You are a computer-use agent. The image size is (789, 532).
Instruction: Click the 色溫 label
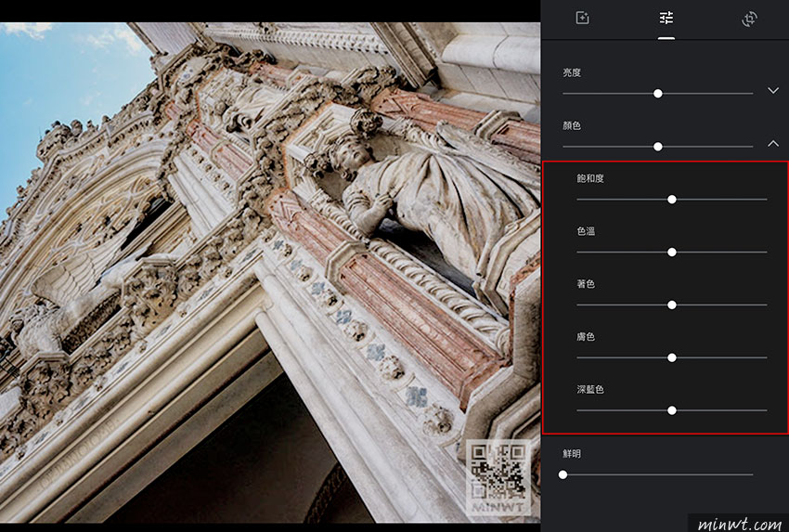point(586,231)
